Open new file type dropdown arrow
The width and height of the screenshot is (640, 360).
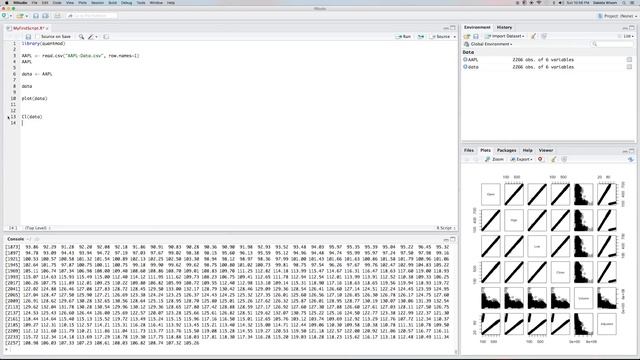click(10, 16)
